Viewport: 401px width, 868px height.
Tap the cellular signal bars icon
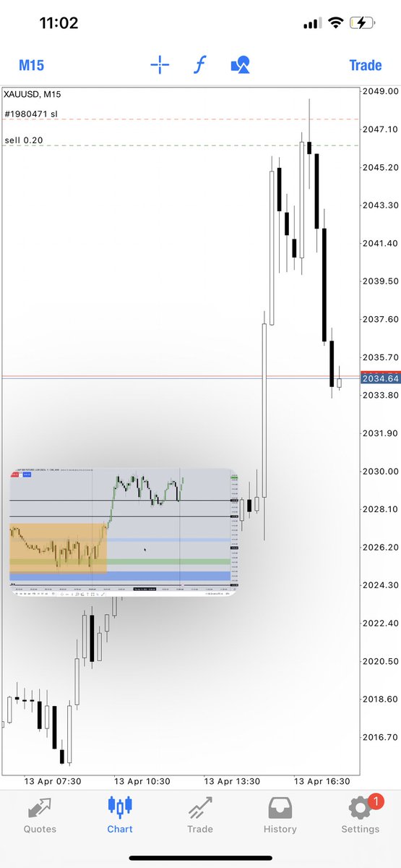click(312, 23)
